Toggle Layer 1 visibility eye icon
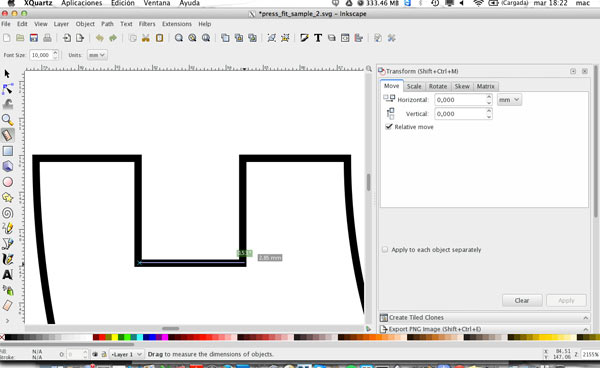This screenshot has width=600, height=368. [95, 354]
